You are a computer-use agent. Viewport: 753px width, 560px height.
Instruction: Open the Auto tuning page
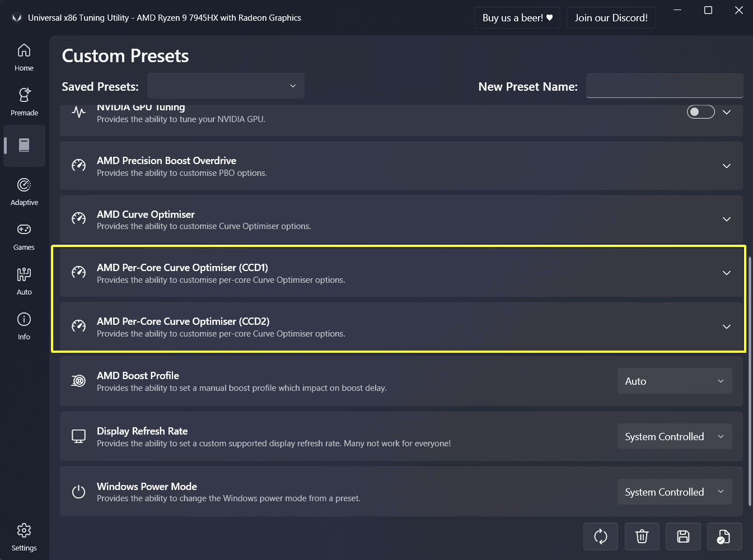(x=24, y=281)
